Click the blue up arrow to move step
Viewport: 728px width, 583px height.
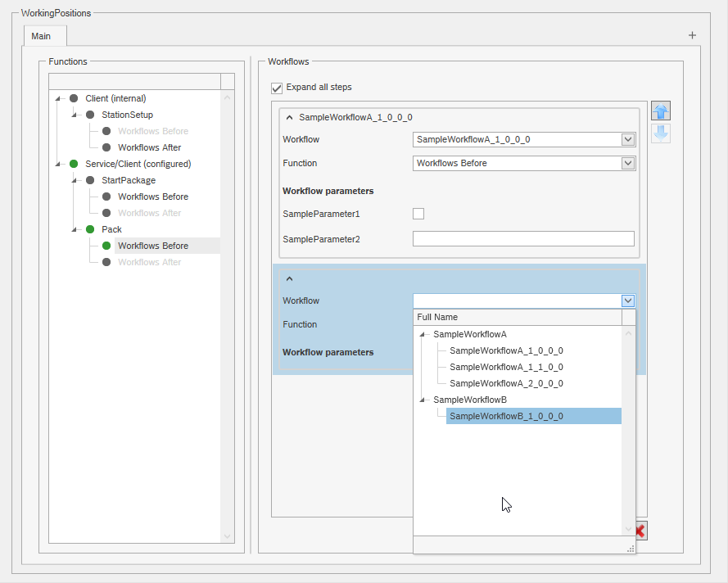(660, 111)
